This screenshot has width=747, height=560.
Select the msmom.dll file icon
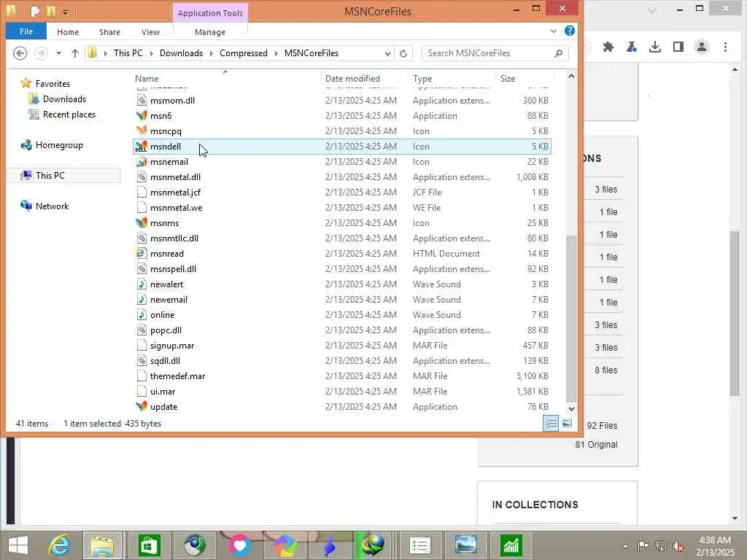click(x=142, y=101)
